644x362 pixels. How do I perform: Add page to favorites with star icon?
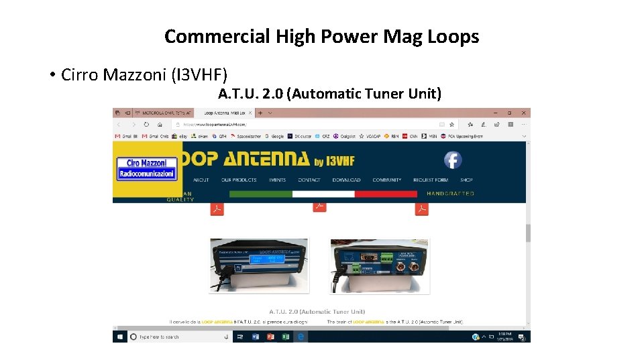(x=451, y=125)
